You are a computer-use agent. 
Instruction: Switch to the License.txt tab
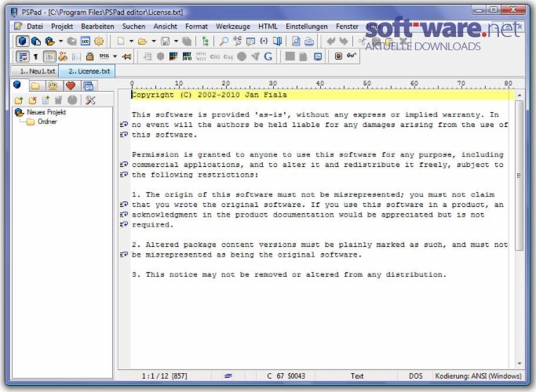click(87, 71)
